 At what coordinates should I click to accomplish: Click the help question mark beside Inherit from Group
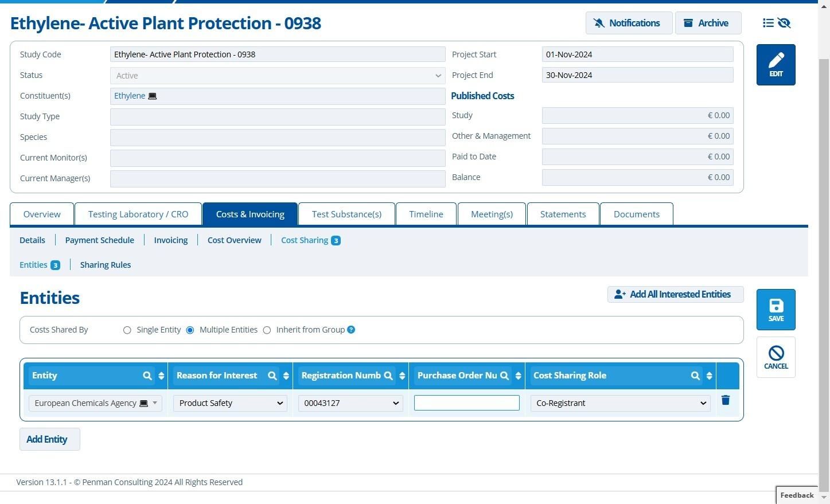pyautogui.click(x=351, y=330)
